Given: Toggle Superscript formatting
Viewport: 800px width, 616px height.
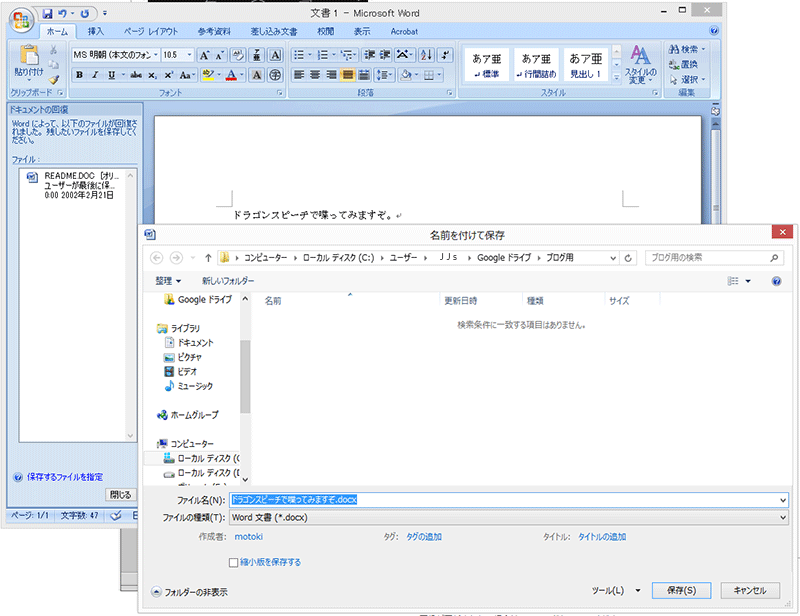Looking at the screenshot, I should point(168,75).
